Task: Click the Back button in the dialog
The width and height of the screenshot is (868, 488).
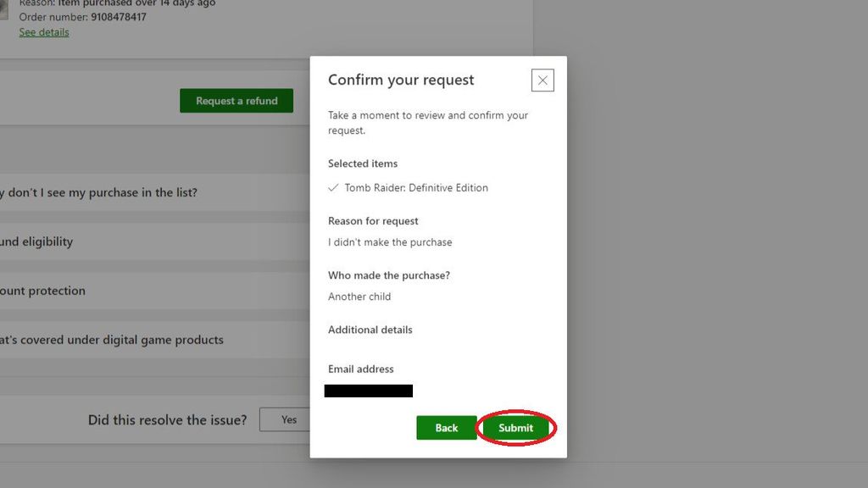Action: coord(446,428)
